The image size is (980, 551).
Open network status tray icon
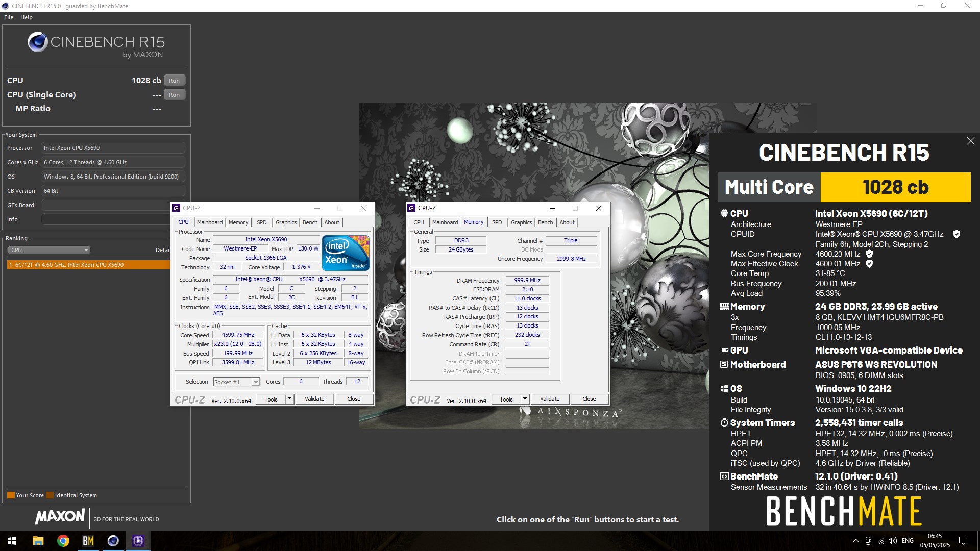pos(881,541)
